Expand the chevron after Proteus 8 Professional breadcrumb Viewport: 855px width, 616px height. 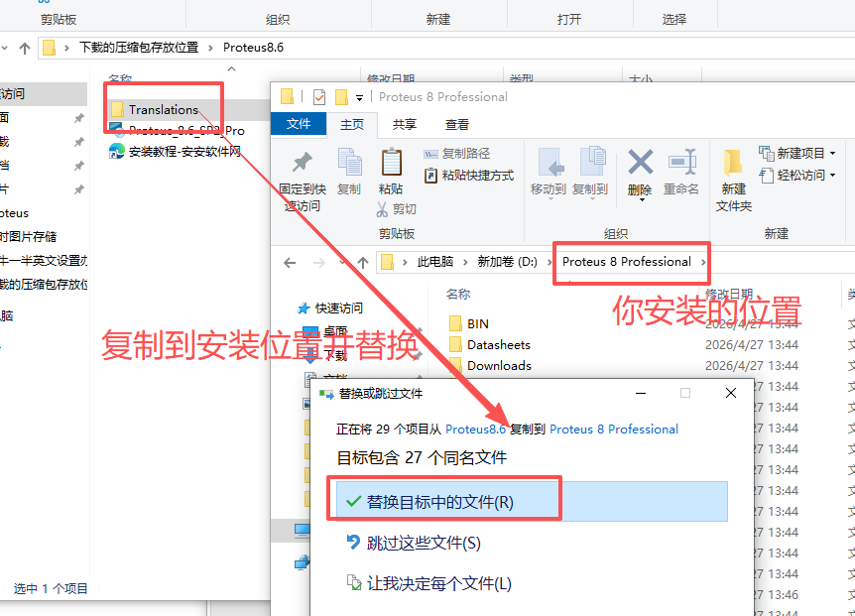click(x=703, y=262)
